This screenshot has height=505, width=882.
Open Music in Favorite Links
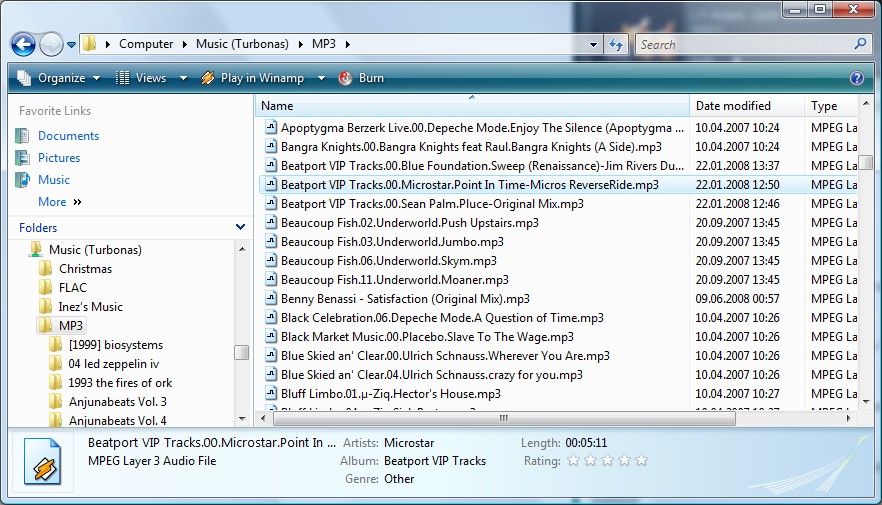pos(54,180)
